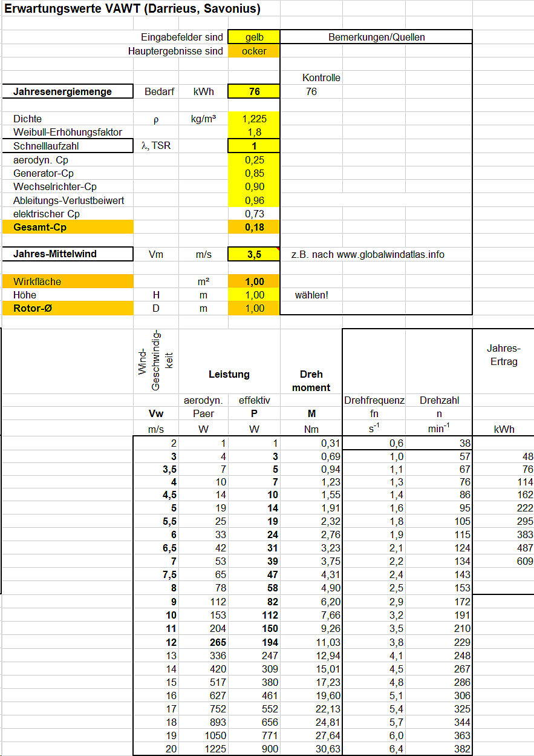This screenshot has width=534, height=756.
Task: Click the 'Drehfrequenz' column header cell
Action: [x=374, y=401]
